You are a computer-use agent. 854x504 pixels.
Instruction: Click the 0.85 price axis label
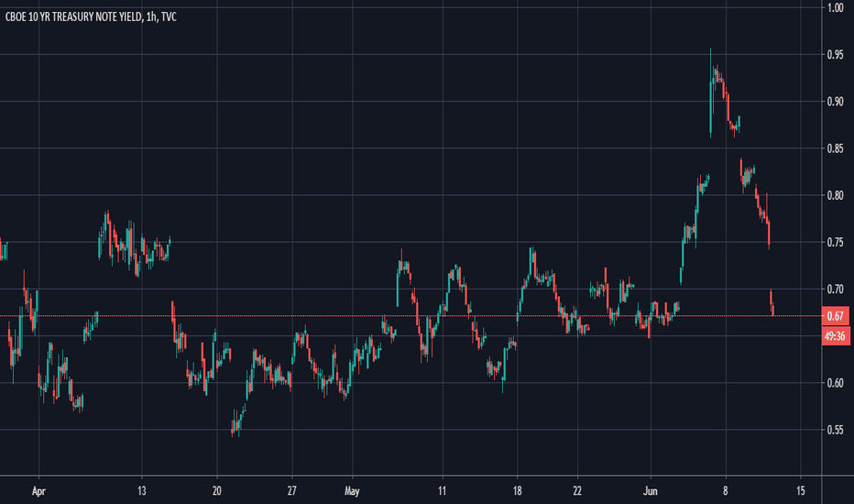point(836,148)
